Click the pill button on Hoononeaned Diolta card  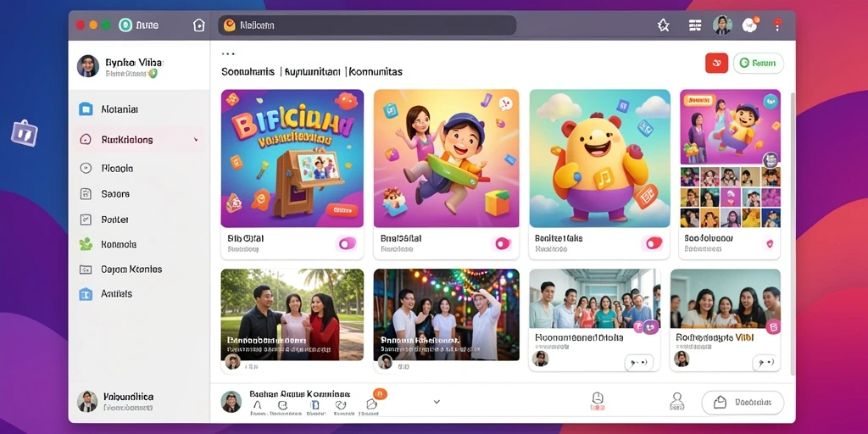639,363
